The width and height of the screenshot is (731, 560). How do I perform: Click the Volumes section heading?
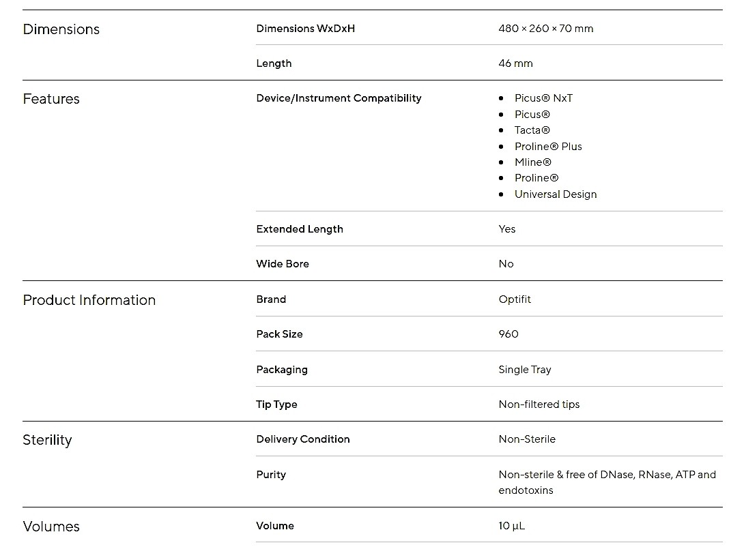click(51, 527)
